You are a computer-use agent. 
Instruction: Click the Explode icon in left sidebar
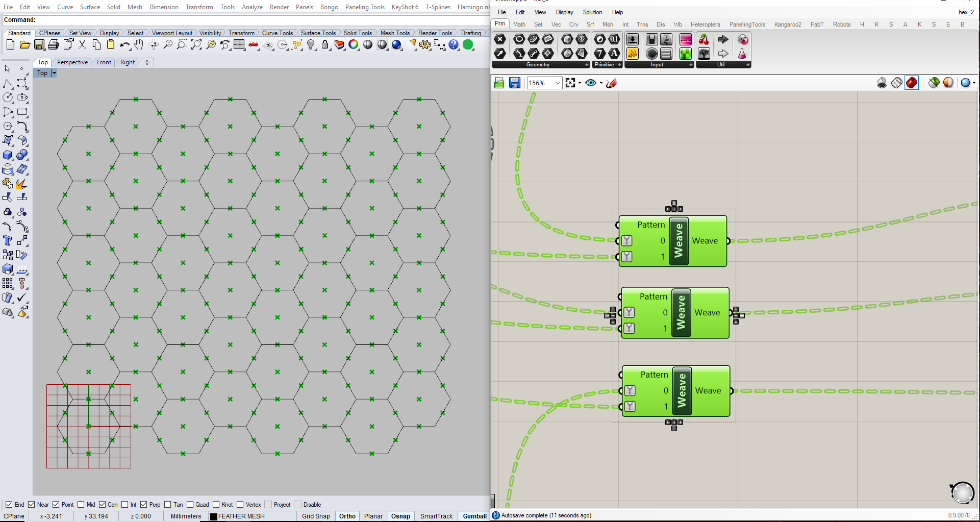22,184
